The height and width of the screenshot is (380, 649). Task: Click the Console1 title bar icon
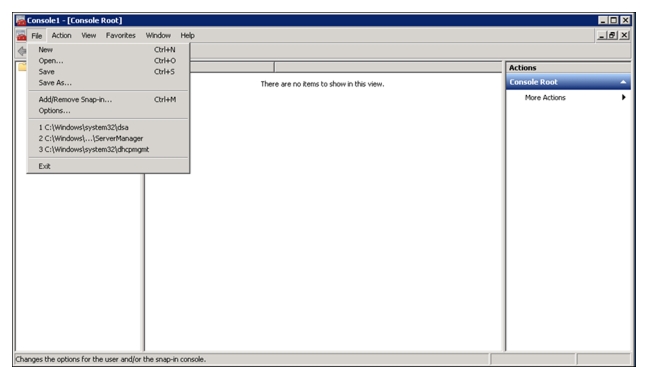(x=20, y=20)
